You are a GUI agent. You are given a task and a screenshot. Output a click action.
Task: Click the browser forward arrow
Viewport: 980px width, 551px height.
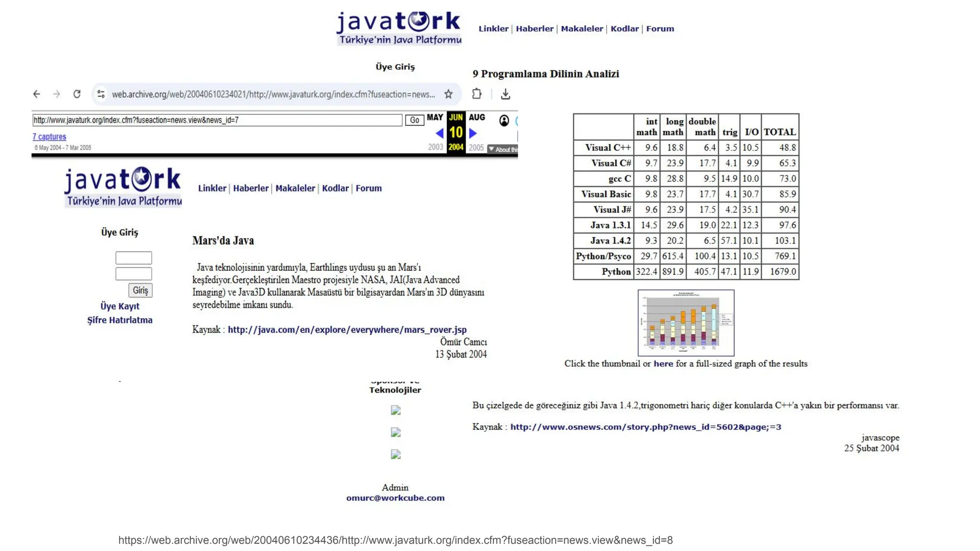click(56, 94)
